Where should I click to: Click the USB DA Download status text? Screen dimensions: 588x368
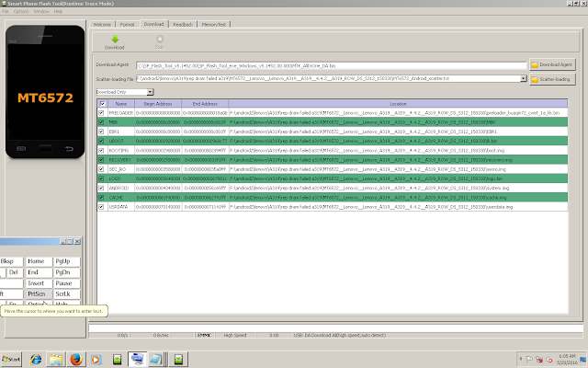pyautogui.click(x=340, y=335)
